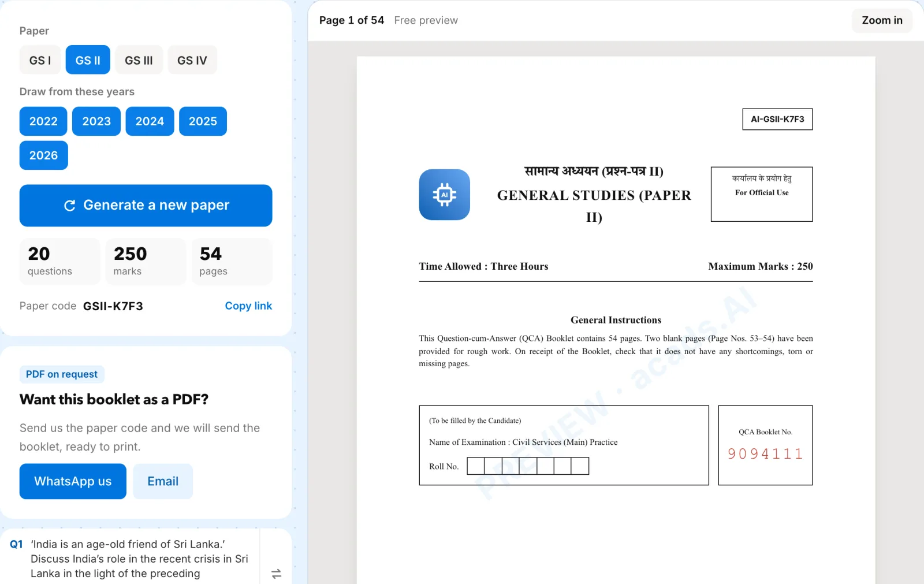The height and width of the screenshot is (584, 924).
Task: Switch to GS III paper
Action: pos(139,60)
